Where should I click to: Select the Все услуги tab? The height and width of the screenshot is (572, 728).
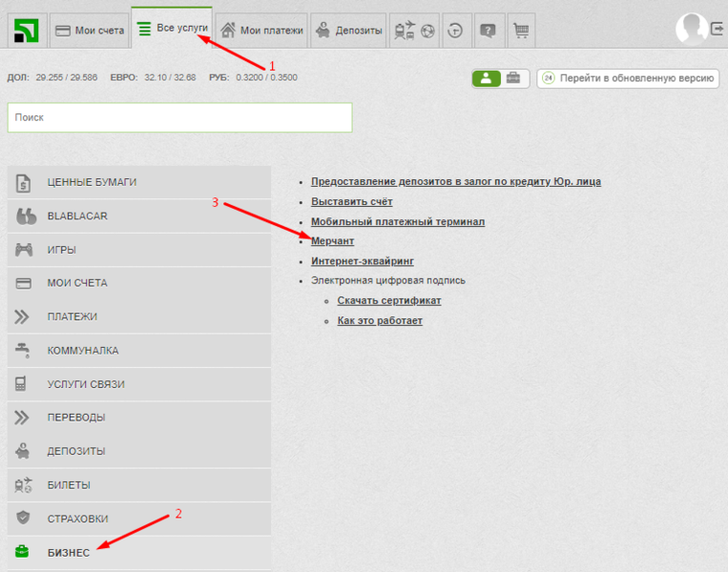coord(172,29)
